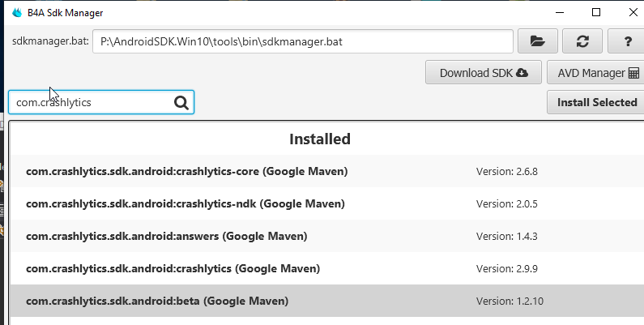Screen dimensions: 644x325
Task: Minimize the Sdk Manager window
Action: [560, 13]
